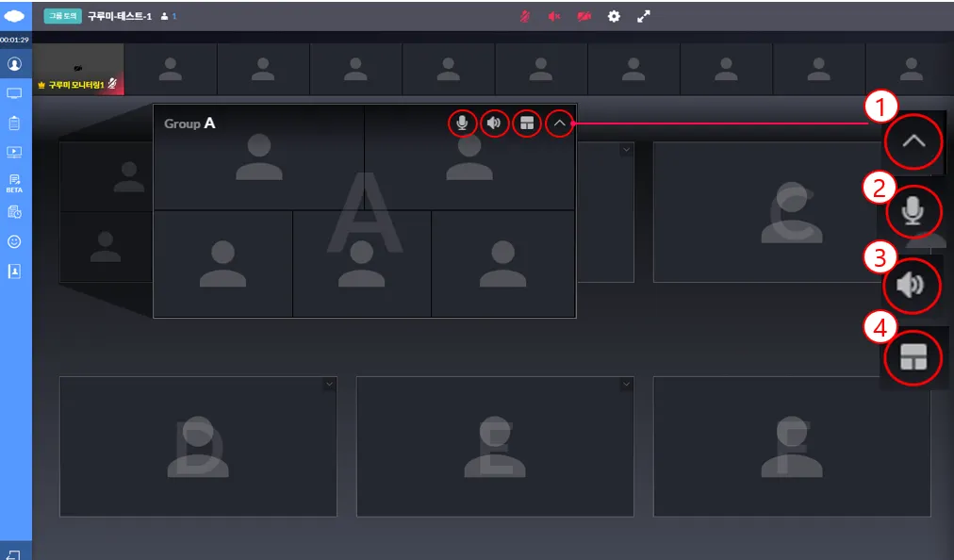This screenshot has height=560, width=954.
Task: Open the BETA notes icon in sidebar
Action: [14, 183]
